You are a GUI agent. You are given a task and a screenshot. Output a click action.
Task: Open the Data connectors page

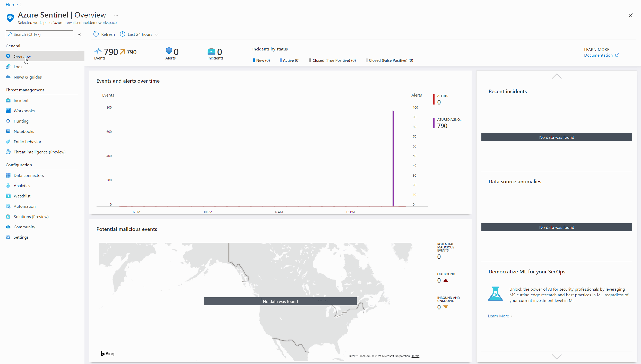(29, 175)
